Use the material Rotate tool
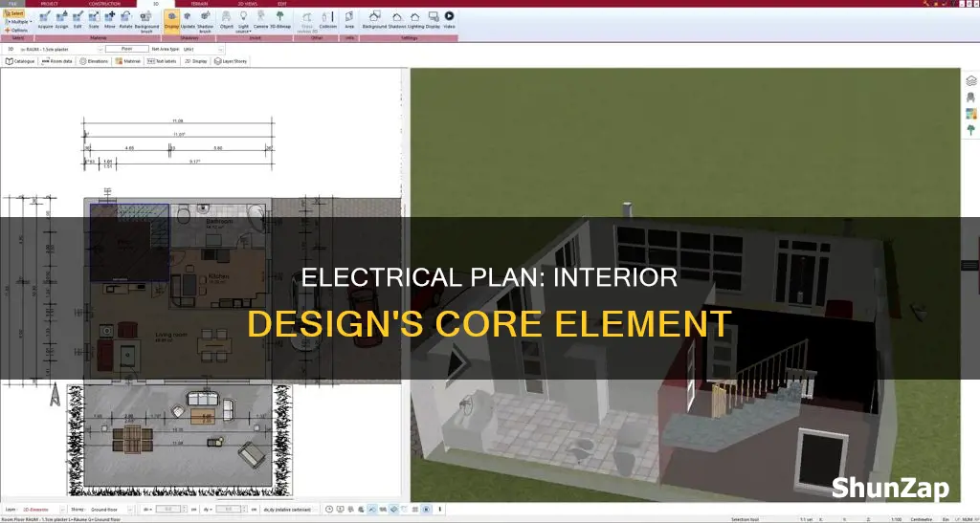 click(x=126, y=20)
